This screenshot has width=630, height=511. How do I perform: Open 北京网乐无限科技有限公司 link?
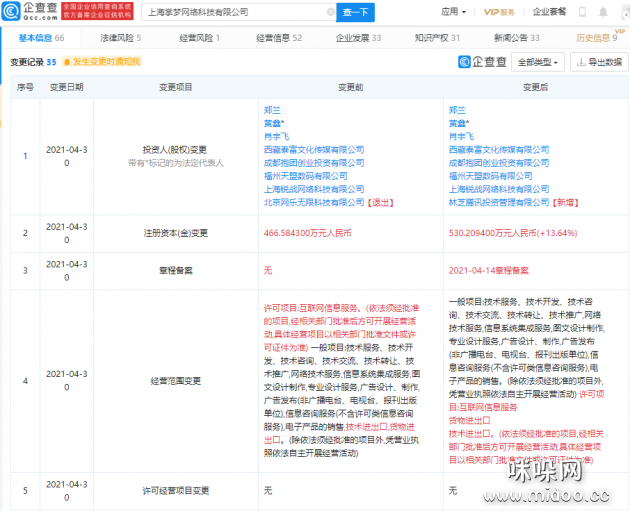click(314, 202)
